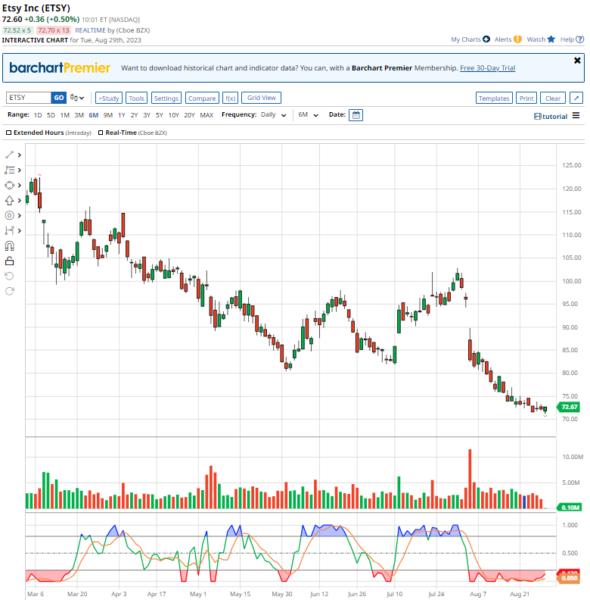
Task: Select the line drawing tool icon
Action: [x=10, y=155]
